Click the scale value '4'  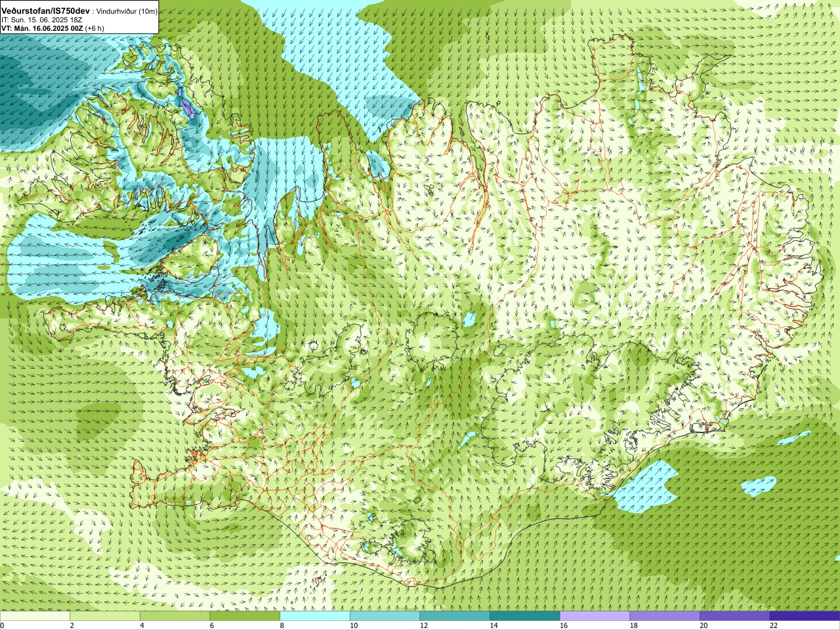tap(142, 625)
